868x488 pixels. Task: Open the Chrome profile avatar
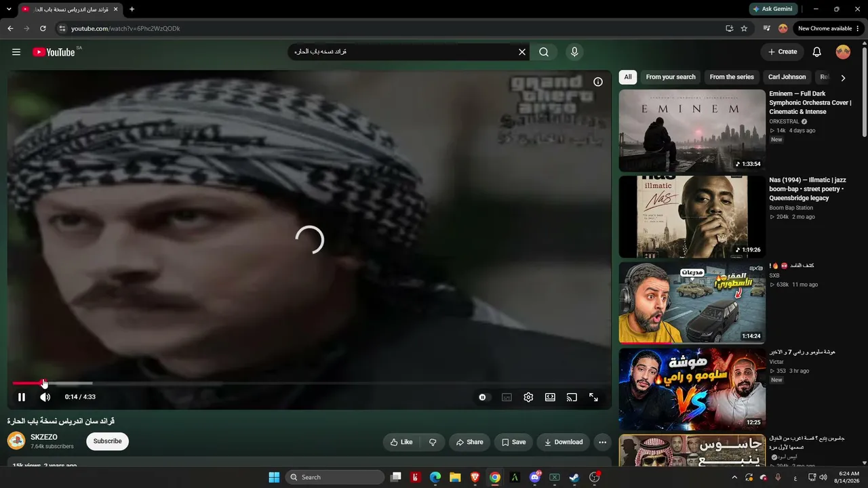tap(783, 28)
